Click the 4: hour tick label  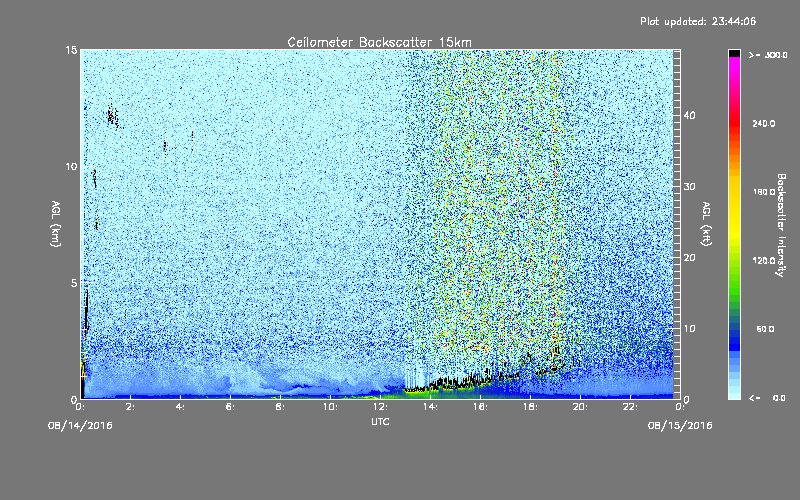pos(180,407)
